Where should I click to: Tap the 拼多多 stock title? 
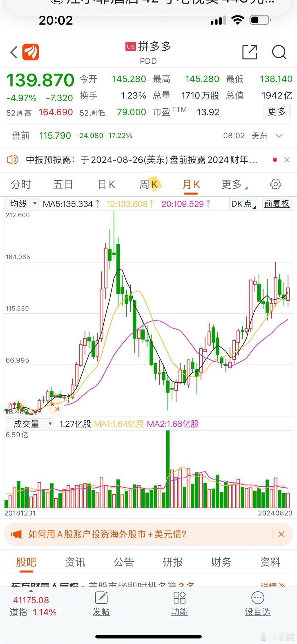(x=155, y=46)
